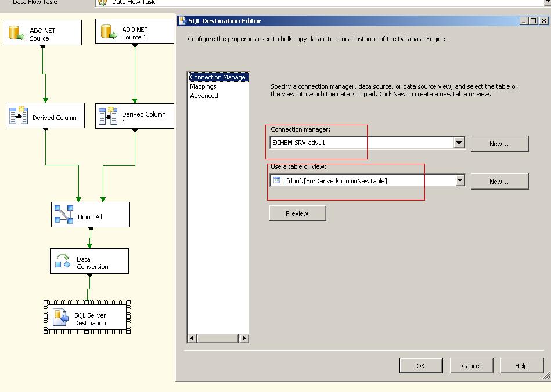
Task: Open the Connection manager dropdown
Action: tap(459, 142)
